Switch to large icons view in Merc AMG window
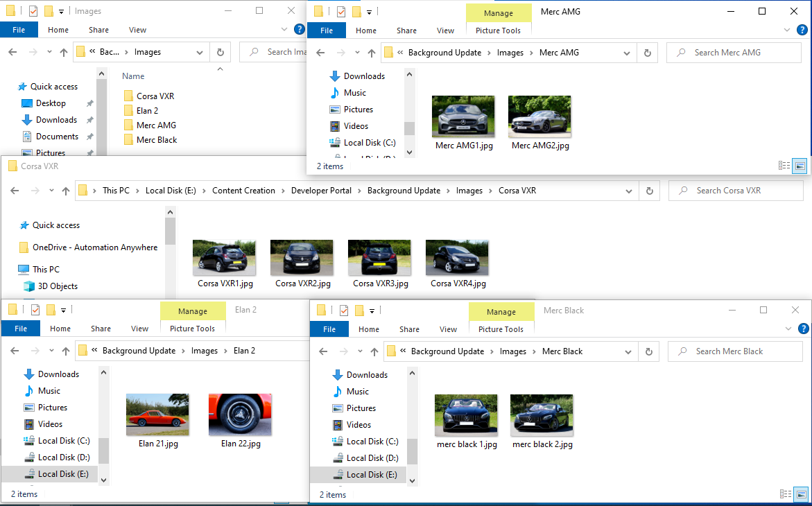This screenshot has width=812, height=506. point(800,166)
